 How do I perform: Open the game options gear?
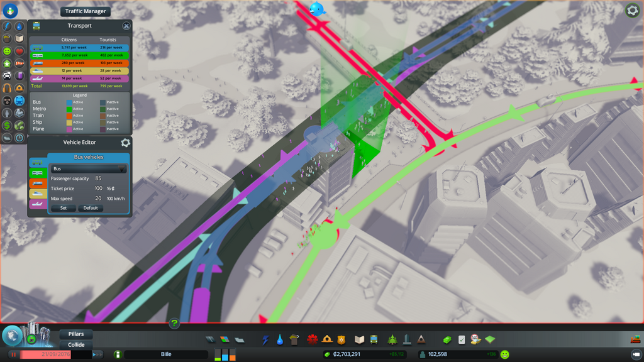click(x=631, y=10)
